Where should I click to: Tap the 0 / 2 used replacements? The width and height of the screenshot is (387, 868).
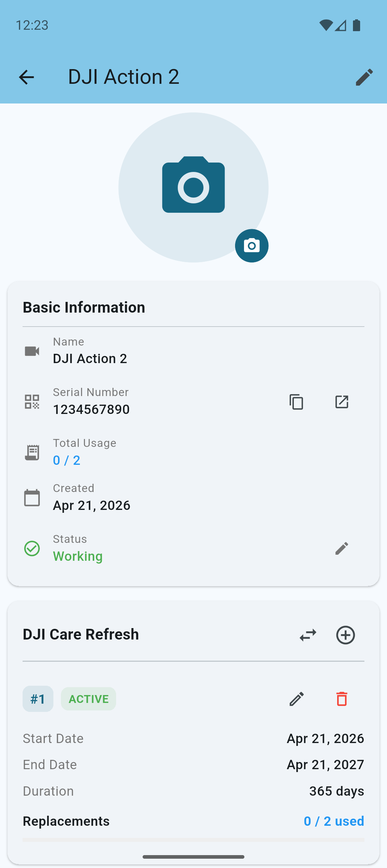(334, 821)
